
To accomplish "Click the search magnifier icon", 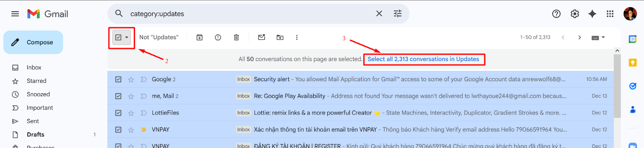I will (119, 13).
